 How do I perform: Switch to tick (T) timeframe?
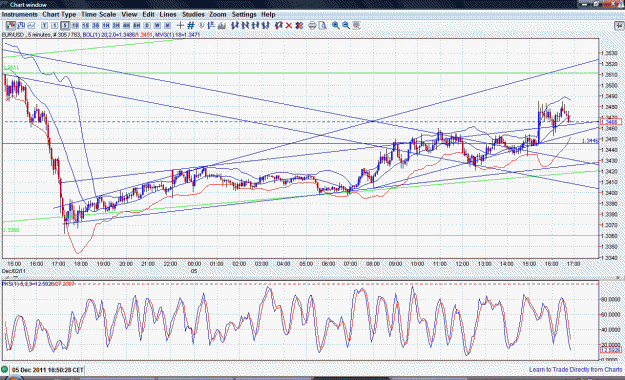coord(45,26)
